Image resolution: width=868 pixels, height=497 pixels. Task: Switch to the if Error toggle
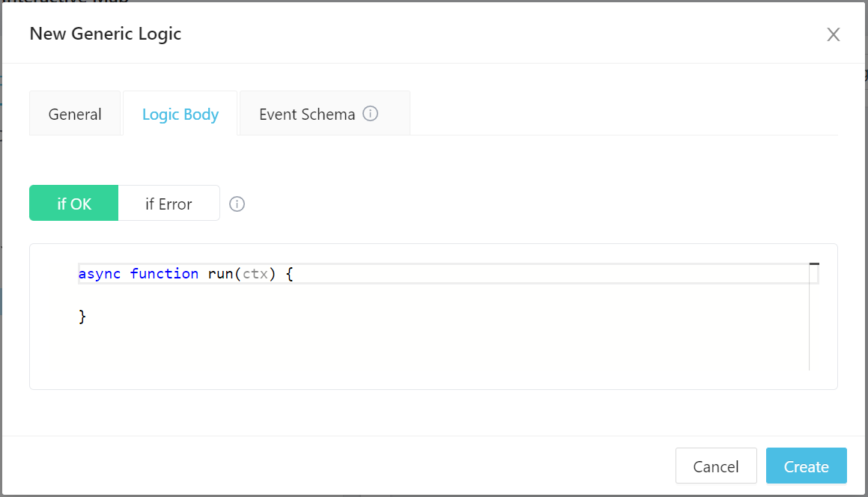(x=169, y=204)
